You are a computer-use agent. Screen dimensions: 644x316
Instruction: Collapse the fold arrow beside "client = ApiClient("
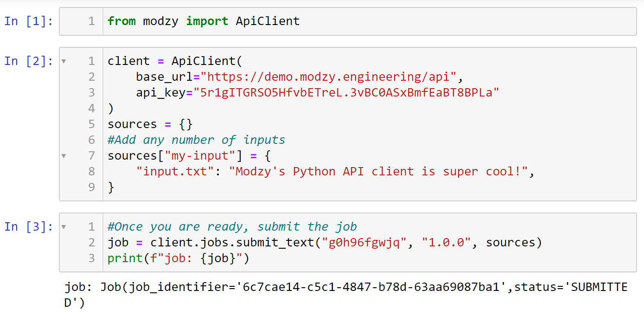click(x=64, y=61)
